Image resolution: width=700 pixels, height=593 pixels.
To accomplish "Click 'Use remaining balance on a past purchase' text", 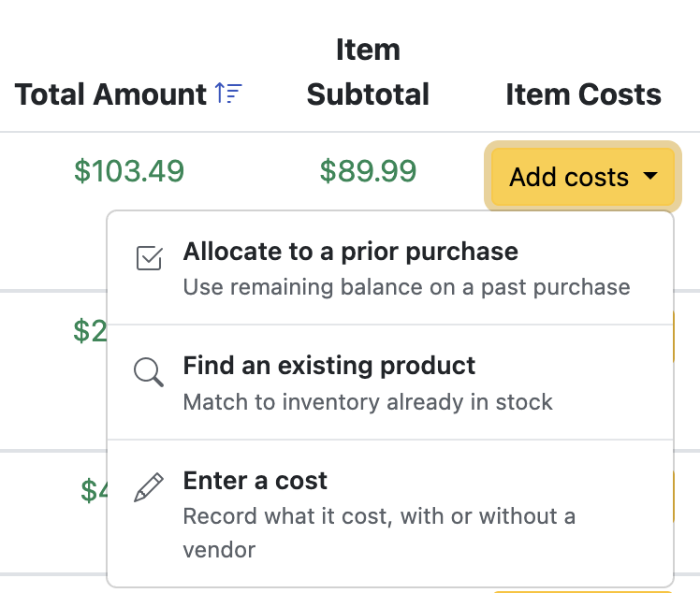I will click(x=406, y=287).
